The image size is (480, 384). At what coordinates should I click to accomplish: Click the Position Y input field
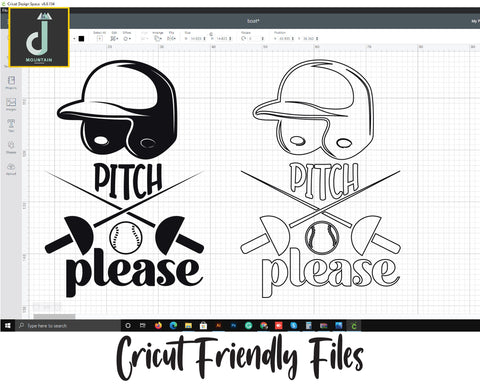309,39
